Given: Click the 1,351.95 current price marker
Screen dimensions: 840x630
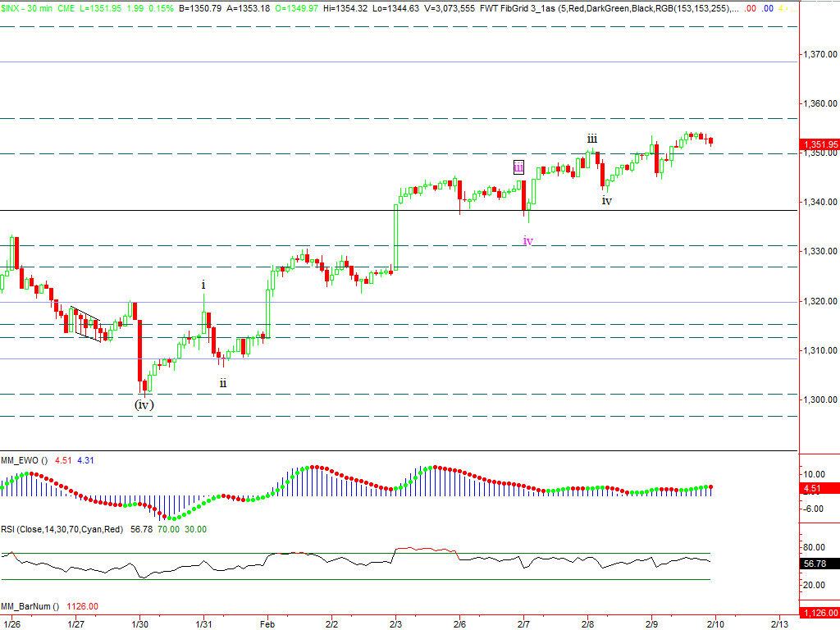Looking at the screenshot, I should (x=820, y=144).
